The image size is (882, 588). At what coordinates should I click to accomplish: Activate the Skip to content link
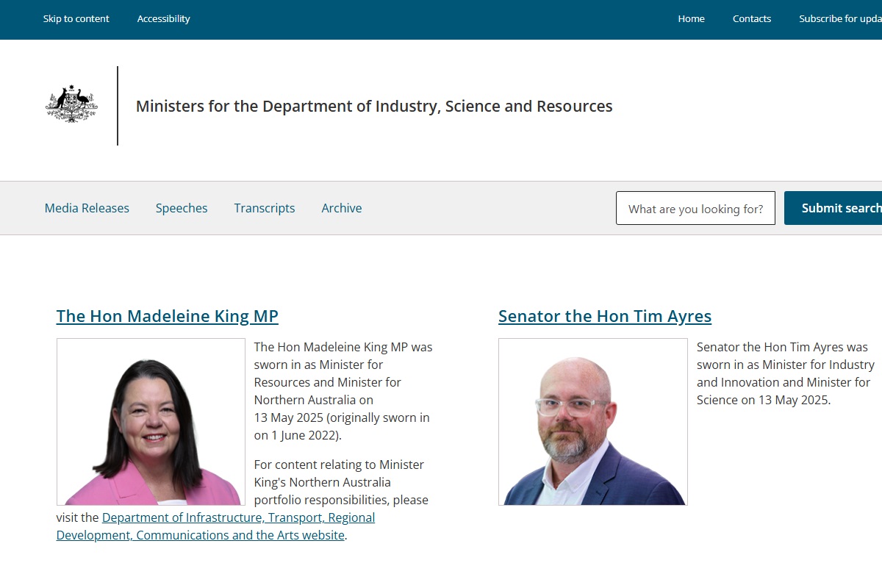point(76,18)
